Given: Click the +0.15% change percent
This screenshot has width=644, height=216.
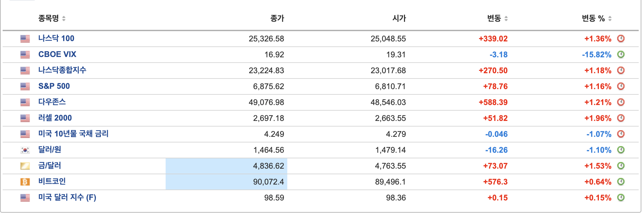Looking at the screenshot, I should coord(598,198).
